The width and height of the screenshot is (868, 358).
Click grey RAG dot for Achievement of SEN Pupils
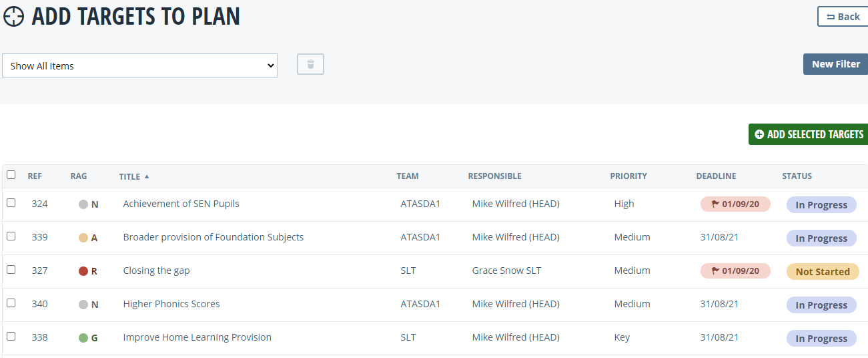tap(83, 204)
